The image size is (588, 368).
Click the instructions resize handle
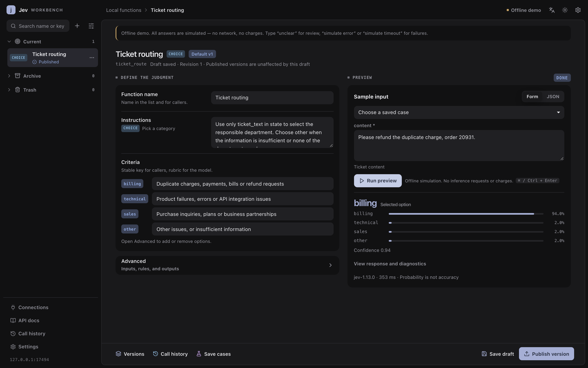pyautogui.click(x=331, y=146)
